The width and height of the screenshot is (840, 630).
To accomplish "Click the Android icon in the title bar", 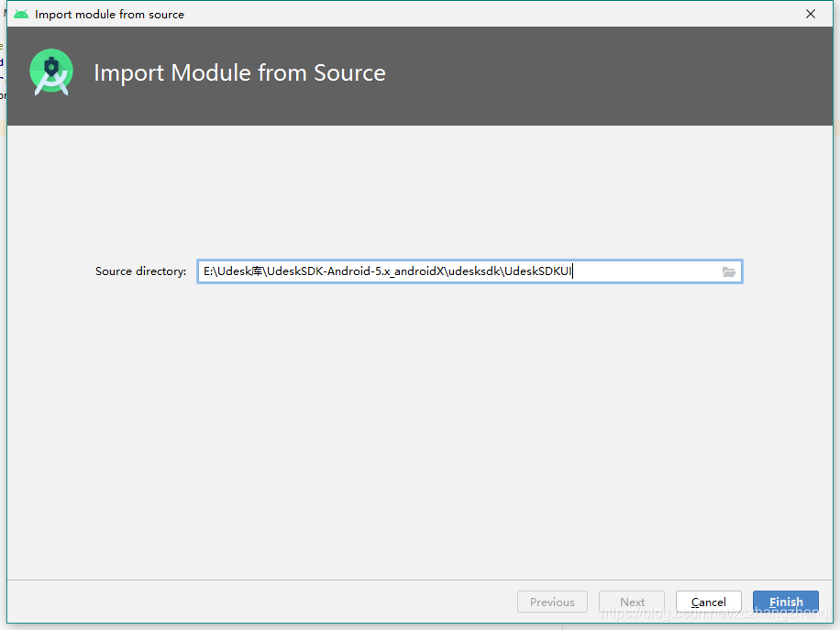I will point(21,14).
